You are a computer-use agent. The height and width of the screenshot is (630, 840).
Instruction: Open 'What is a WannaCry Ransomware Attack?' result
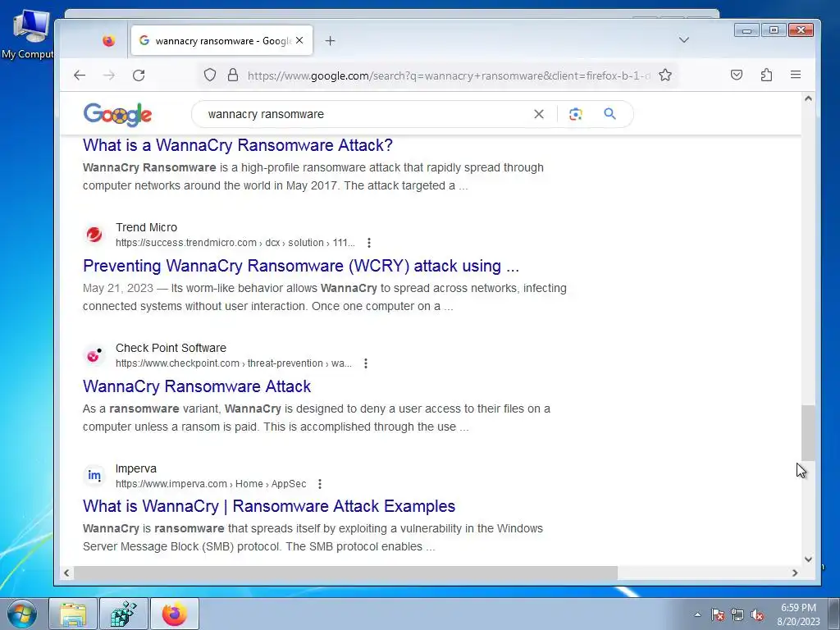238,145
